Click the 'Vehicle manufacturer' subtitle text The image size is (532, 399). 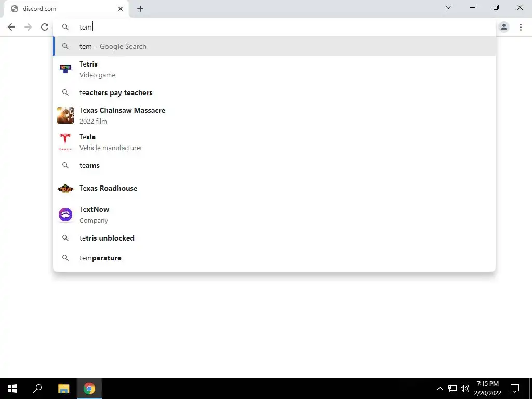pos(111,148)
